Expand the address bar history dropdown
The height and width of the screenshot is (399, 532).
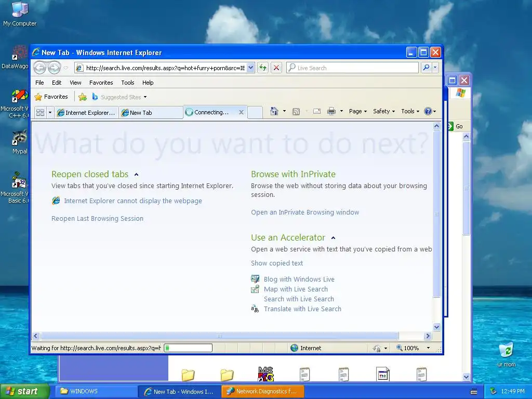pos(250,68)
